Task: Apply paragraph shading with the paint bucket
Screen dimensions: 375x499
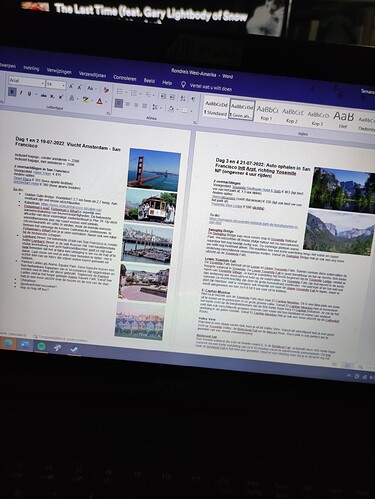Action: pos(171,109)
